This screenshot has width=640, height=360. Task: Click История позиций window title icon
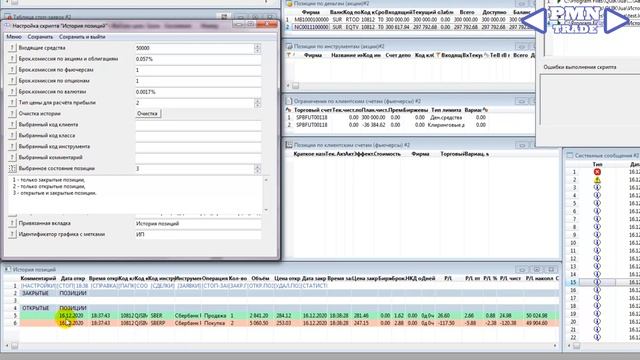click(7, 269)
